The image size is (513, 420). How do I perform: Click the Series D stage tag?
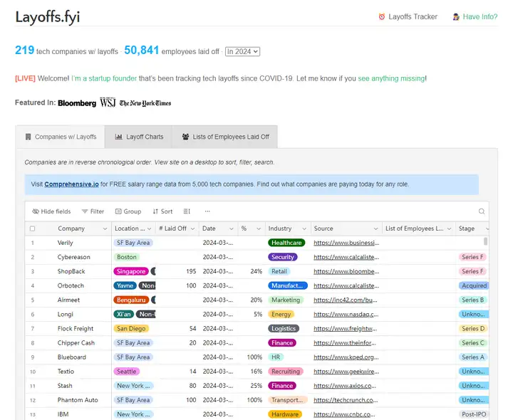473,329
